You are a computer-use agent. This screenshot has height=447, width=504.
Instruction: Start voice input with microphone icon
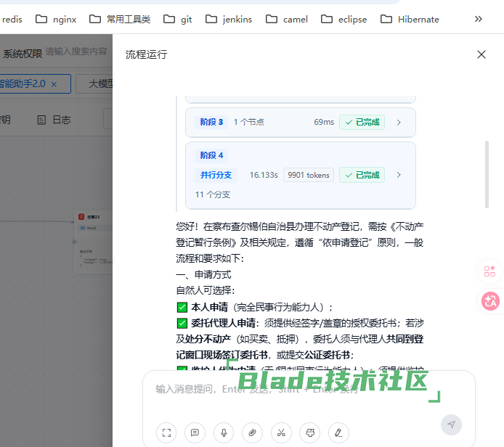click(224, 432)
